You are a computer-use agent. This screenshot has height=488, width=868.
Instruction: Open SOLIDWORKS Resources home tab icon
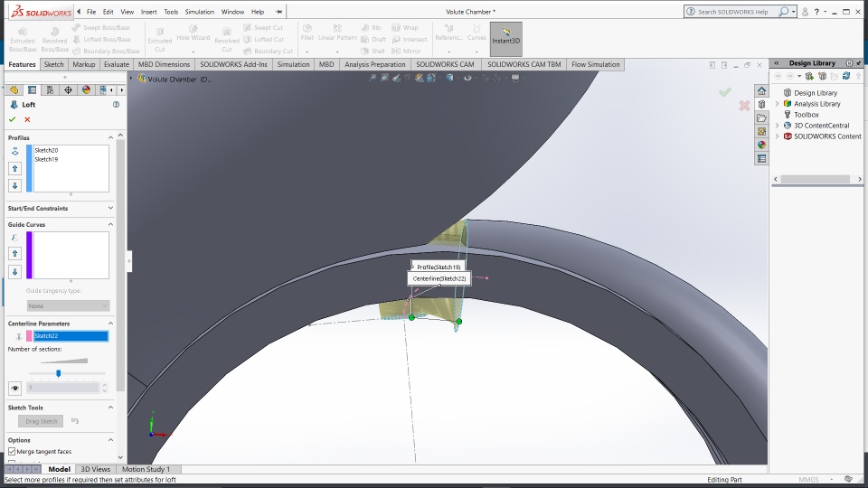pos(761,90)
